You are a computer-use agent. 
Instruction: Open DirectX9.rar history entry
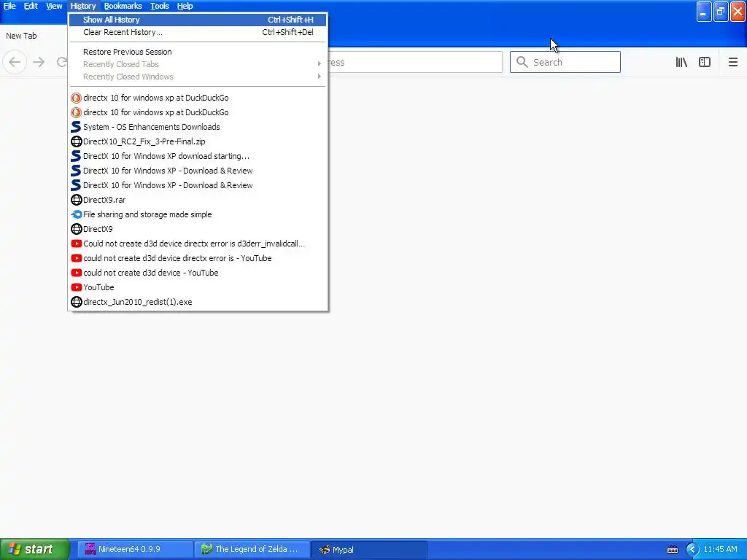click(x=198, y=200)
